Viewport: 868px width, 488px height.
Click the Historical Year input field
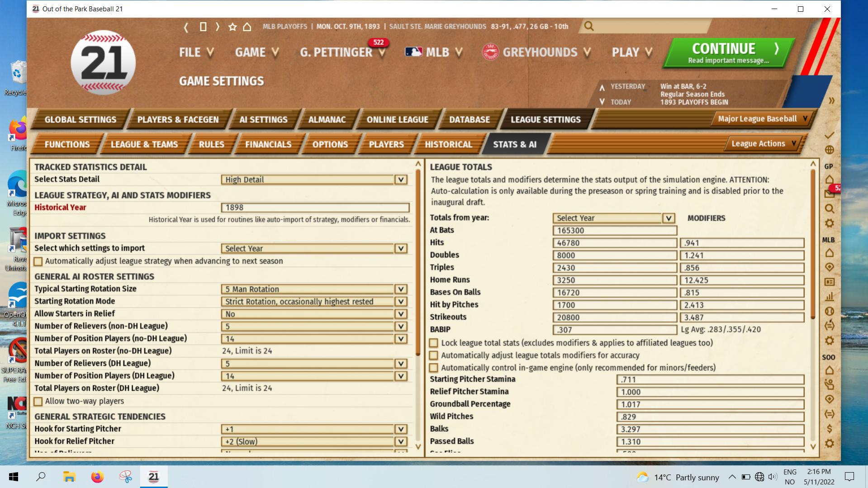pos(315,208)
